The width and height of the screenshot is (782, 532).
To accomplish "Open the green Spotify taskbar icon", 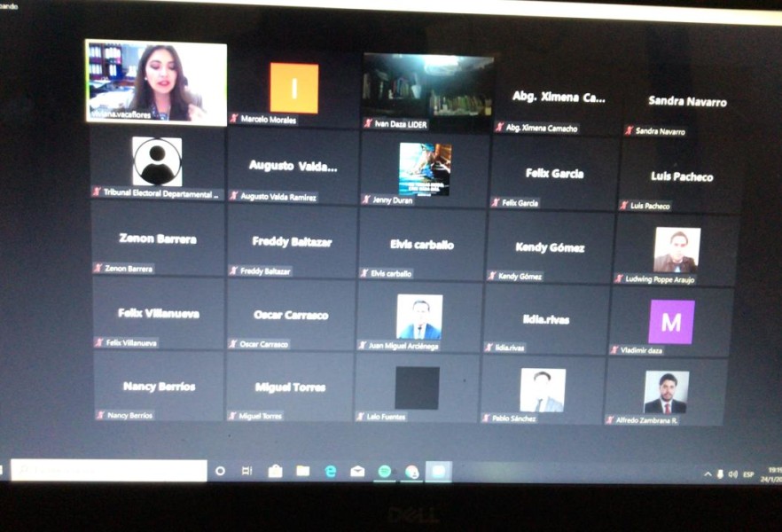I will click(x=385, y=472).
